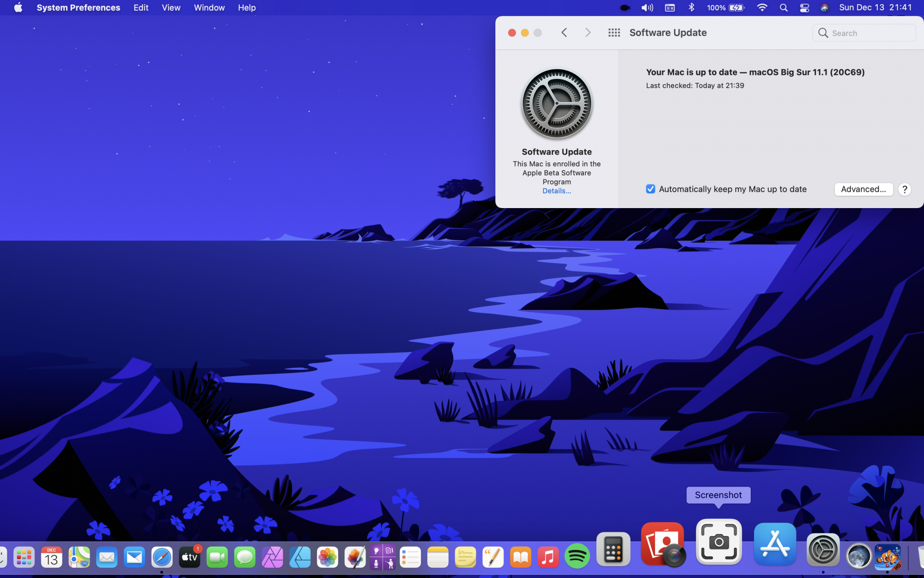Open the Apple TV app icon
Screen dimensions: 924x578
tap(189, 558)
